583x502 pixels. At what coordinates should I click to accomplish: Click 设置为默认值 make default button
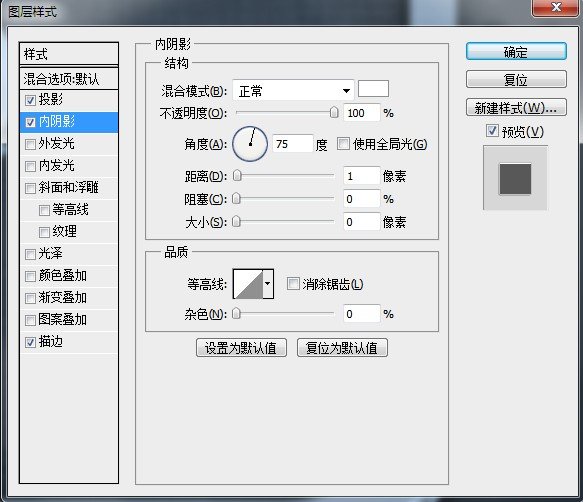pyautogui.click(x=241, y=348)
